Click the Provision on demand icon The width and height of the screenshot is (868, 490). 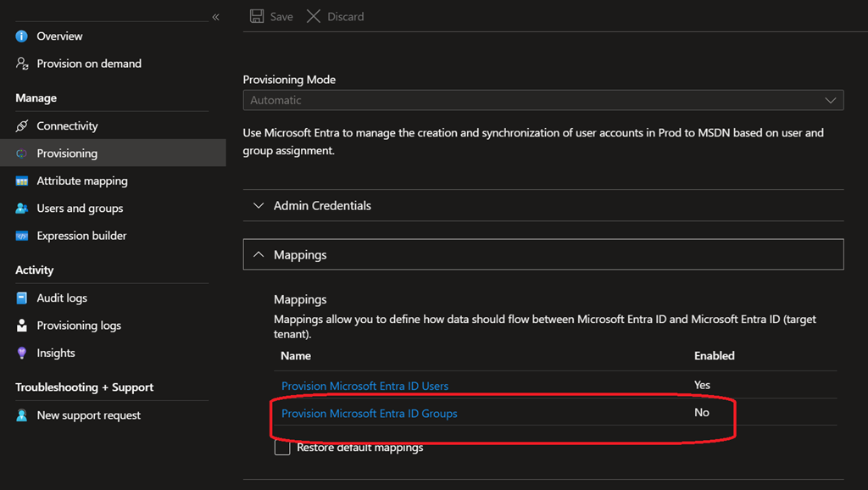(22, 64)
